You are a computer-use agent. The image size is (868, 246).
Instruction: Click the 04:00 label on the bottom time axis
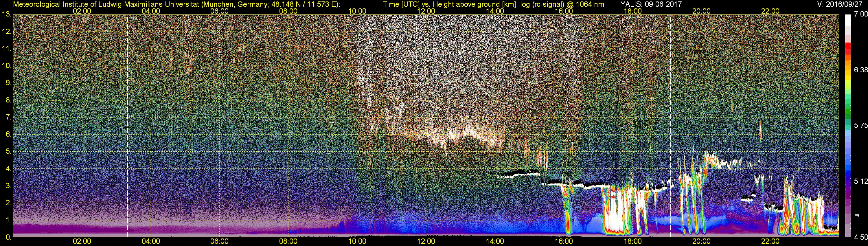point(151,241)
